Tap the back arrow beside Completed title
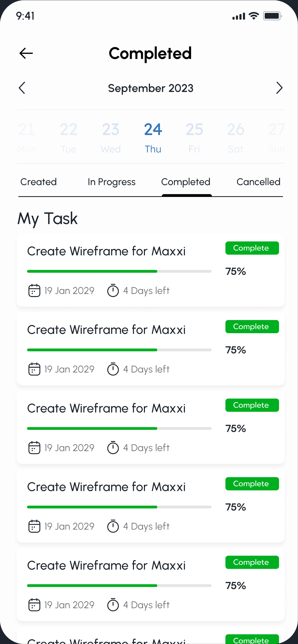This screenshot has height=644, width=298. coord(26,53)
